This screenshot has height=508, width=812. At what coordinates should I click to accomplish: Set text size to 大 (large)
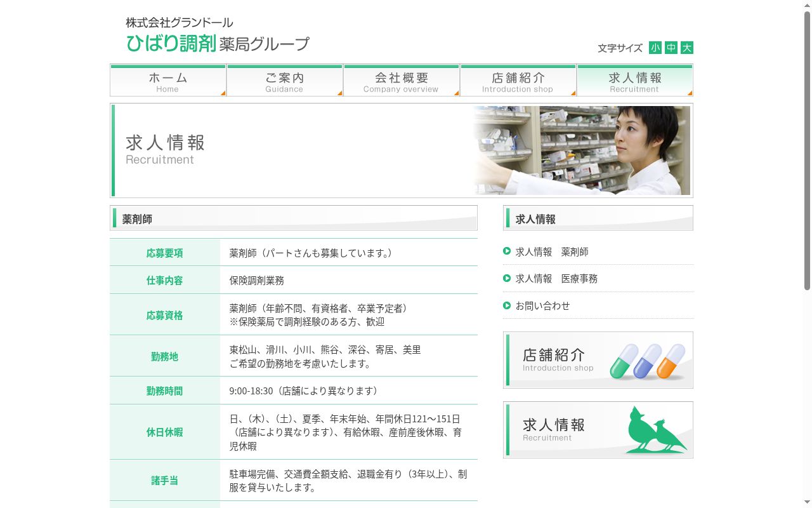[x=687, y=48]
